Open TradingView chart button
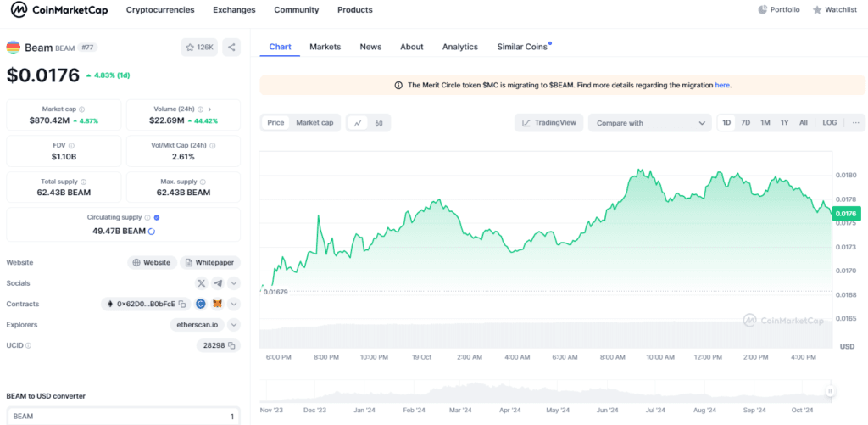The height and width of the screenshot is (425, 868). tap(549, 122)
